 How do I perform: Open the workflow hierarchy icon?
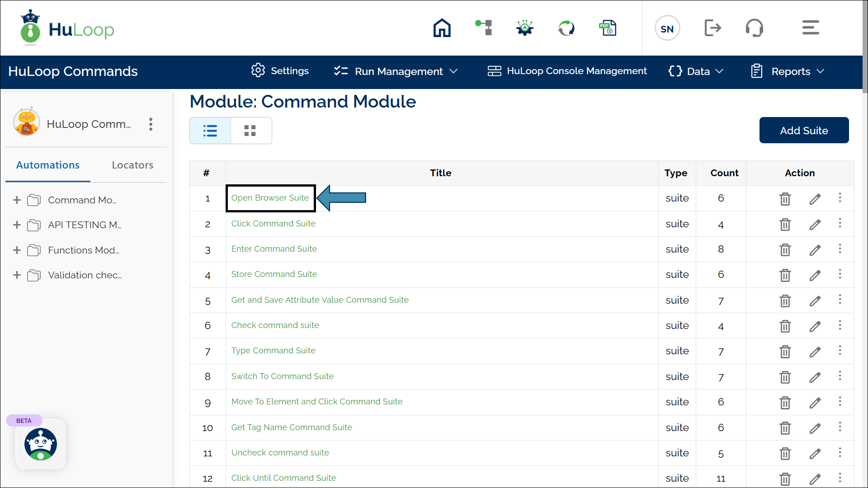484,28
